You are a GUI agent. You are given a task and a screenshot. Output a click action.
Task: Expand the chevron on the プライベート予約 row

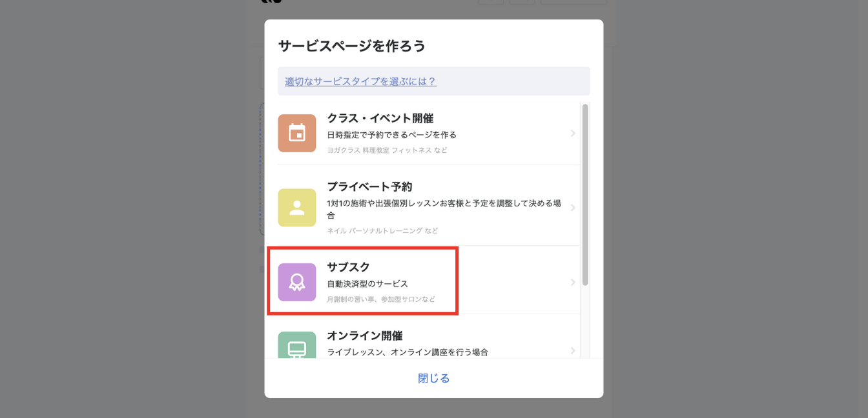(573, 208)
